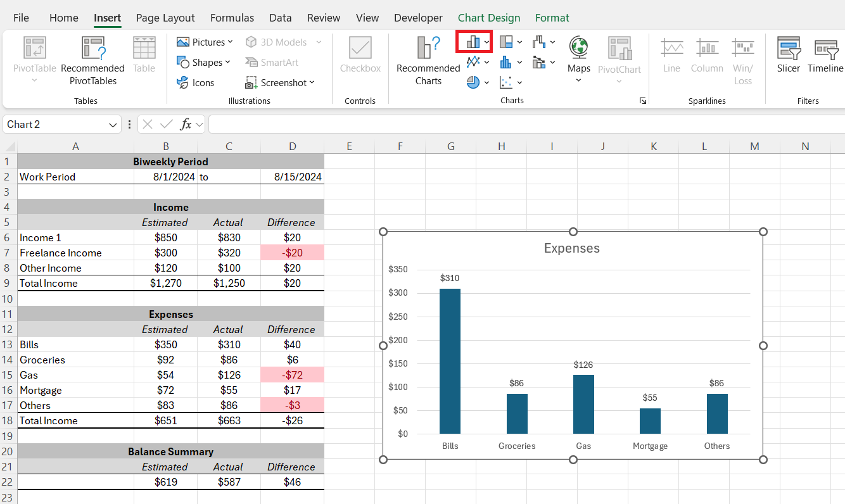Select the Balance Summary header cell

pyautogui.click(x=170, y=451)
